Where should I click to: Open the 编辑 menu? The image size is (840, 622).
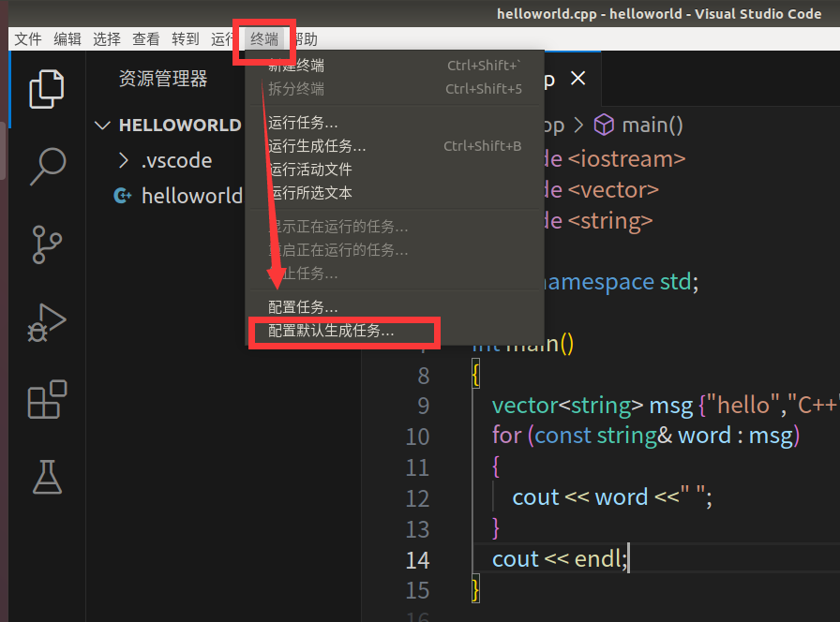(67, 39)
